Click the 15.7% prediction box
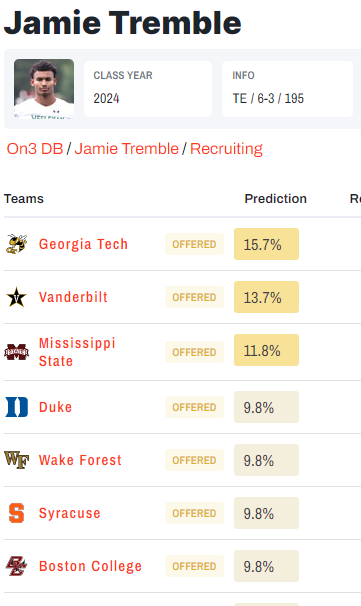Image resolution: width=361 pixels, height=606 pixels. click(266, 244)
